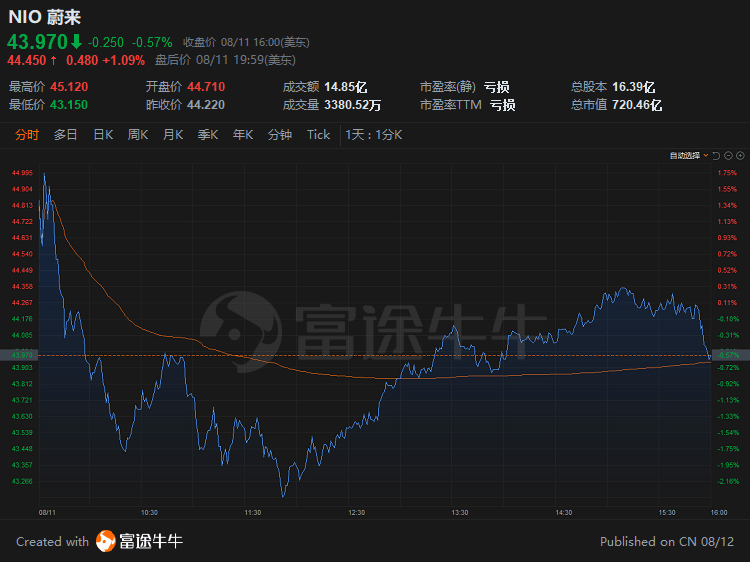Click the highlighted 43.970 price axis marker

click(19, 355)
